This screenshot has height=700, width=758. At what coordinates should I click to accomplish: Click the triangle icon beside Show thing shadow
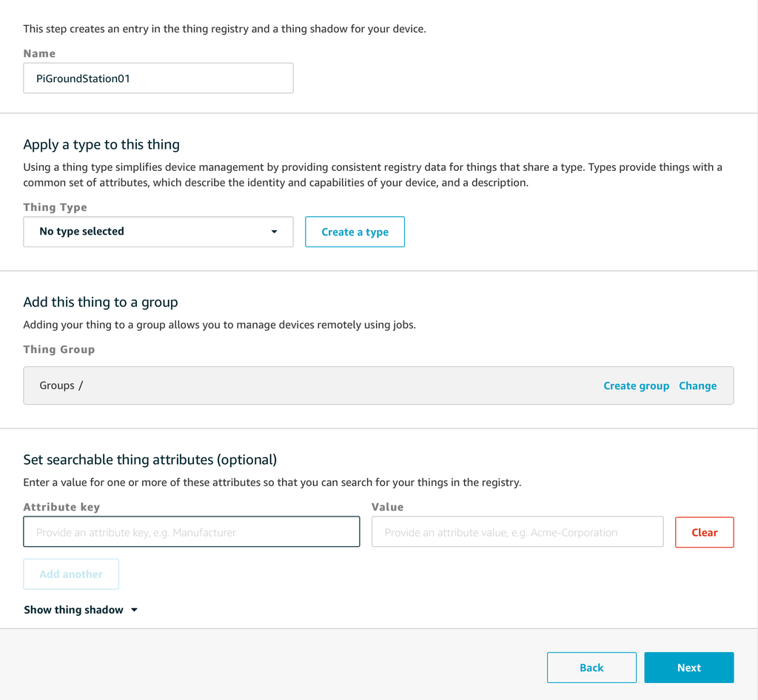coord(134,610)
